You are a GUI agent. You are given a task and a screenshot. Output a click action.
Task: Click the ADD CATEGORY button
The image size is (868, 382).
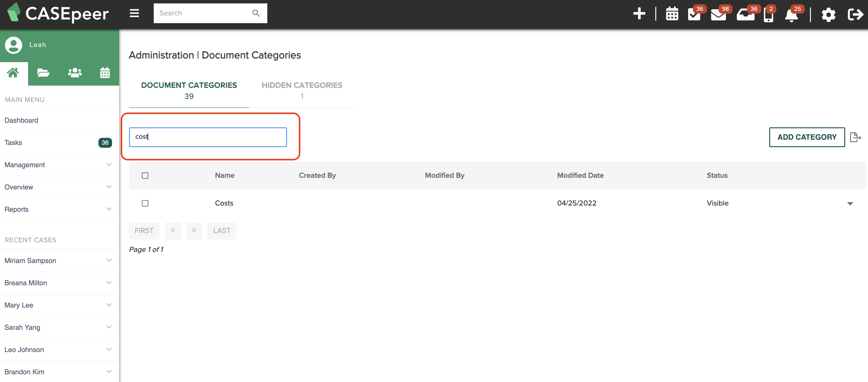pyautogui.click(x=807, y=137)
